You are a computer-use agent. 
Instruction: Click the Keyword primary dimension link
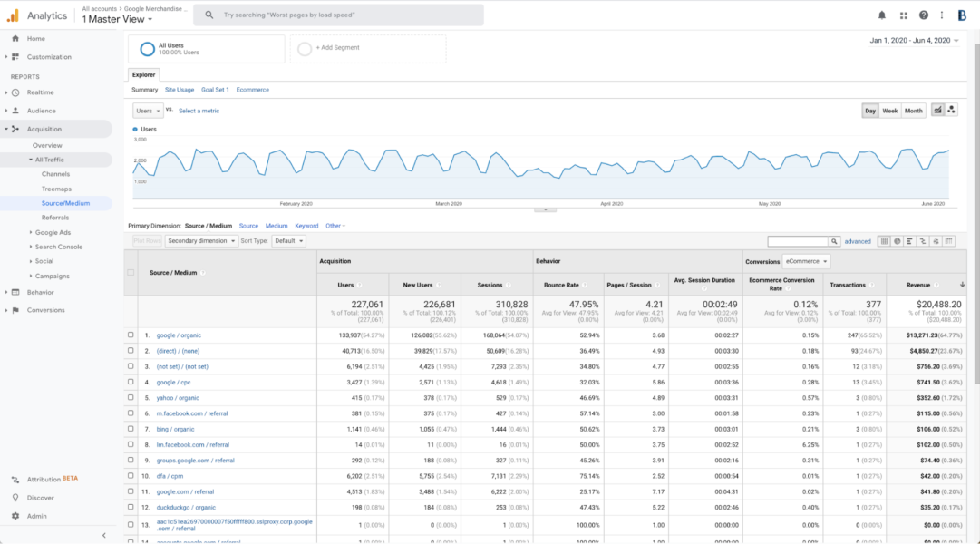tap(306, 226)
